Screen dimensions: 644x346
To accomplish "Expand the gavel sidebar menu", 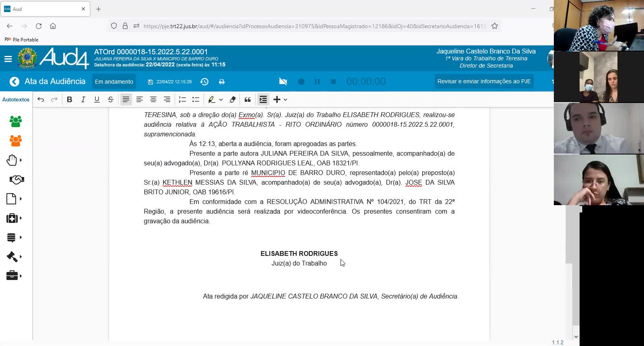I will click(x=14, y=257).
